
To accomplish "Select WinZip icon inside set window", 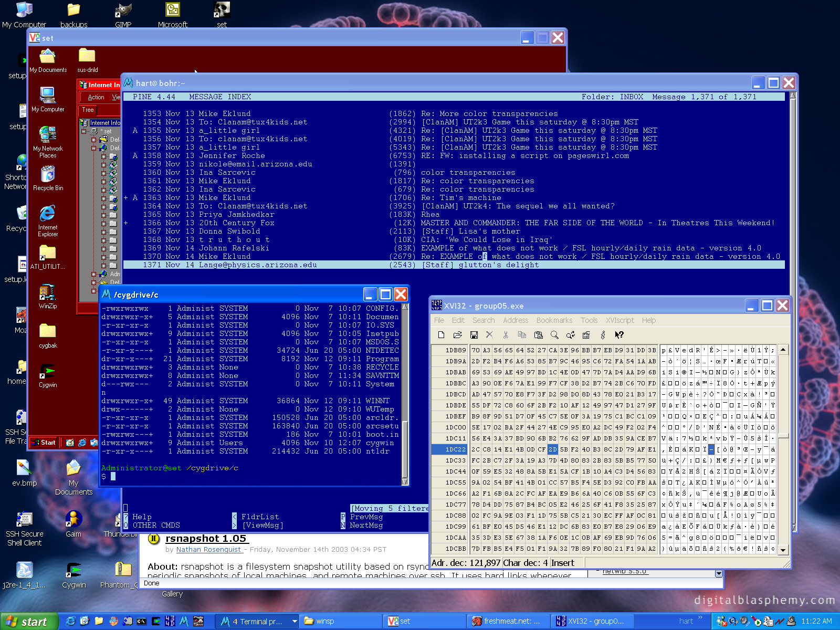I will pos(48,296).
